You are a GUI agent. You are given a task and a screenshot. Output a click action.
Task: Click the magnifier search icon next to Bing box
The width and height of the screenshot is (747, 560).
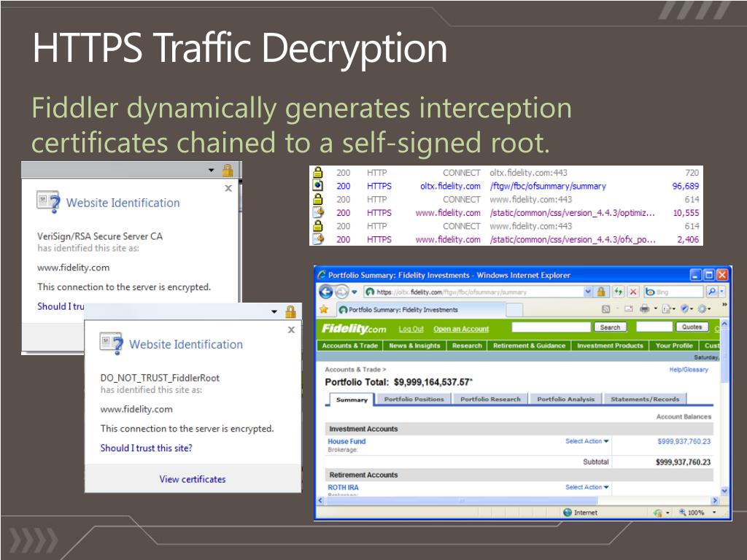[x=711, y=292]
